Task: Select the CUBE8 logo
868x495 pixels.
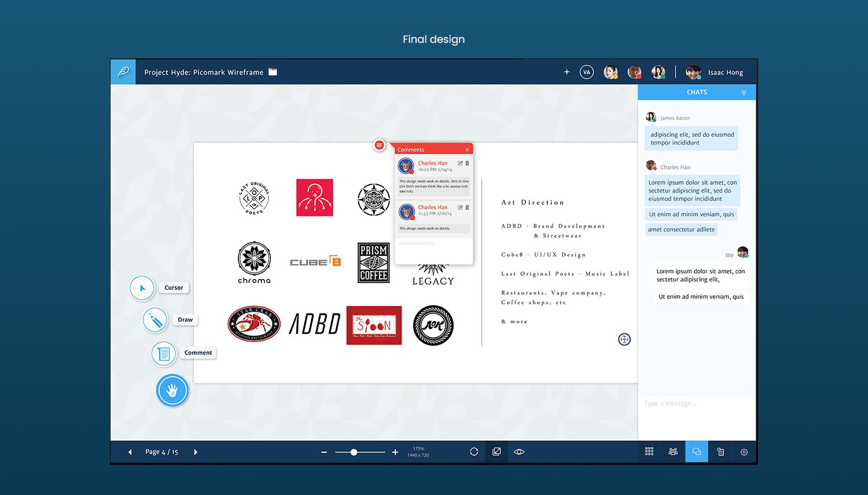Action: tap(315, 261)
